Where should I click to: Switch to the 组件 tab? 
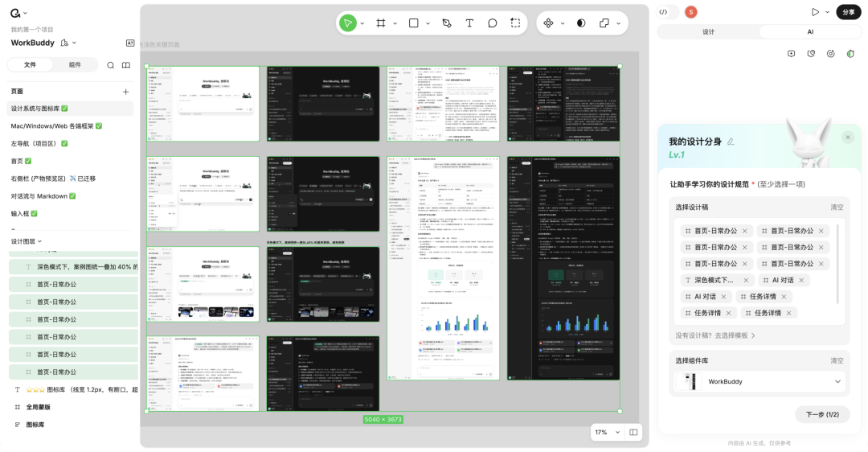pyautogui.click(x=75, y=65)
